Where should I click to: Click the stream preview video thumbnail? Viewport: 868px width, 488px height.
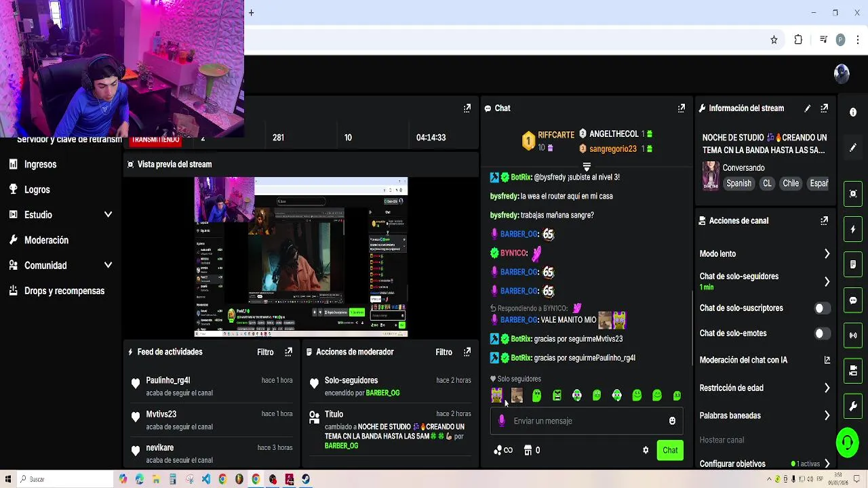click(x=301, y=258)
